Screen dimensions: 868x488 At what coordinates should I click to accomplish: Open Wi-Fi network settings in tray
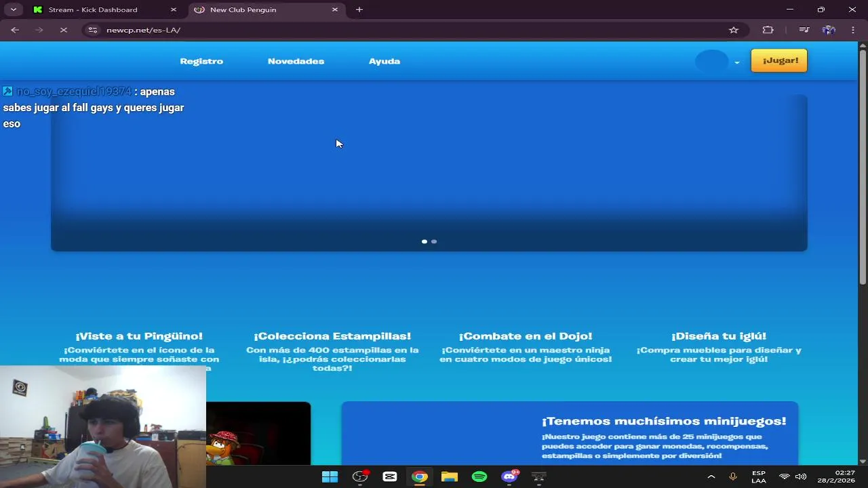(x=785, y=476)
